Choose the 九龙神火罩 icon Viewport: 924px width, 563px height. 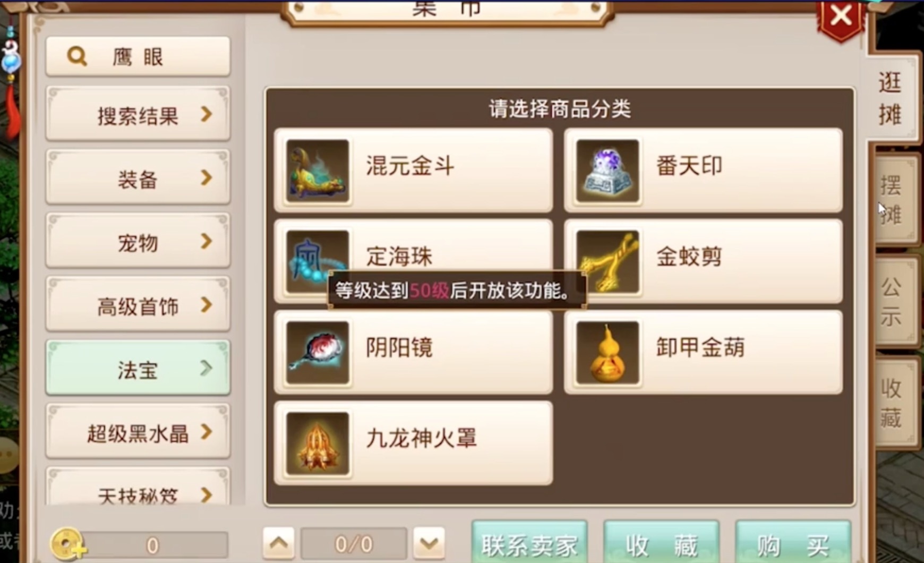(317, 443)
